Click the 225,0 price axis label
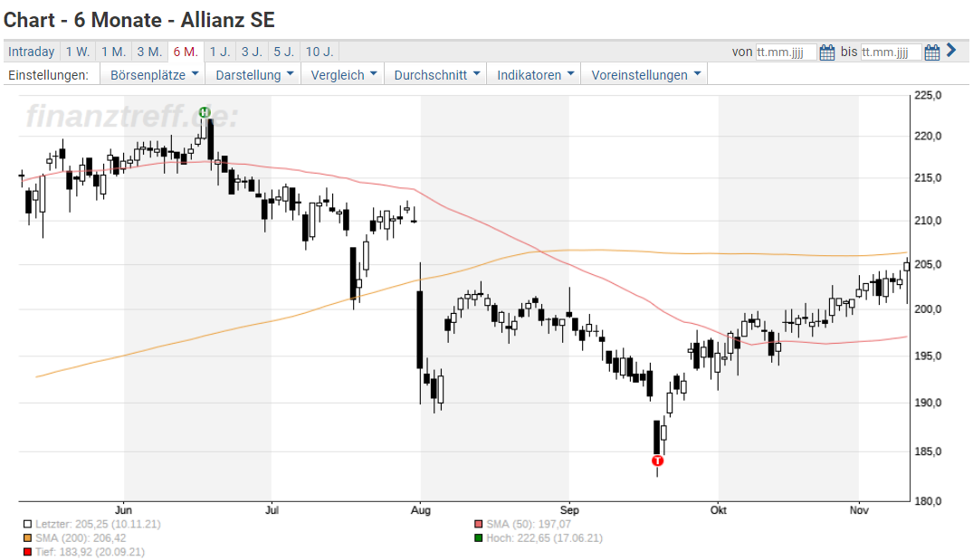Viewport: 973px width, 560px height. coord(928,96)
